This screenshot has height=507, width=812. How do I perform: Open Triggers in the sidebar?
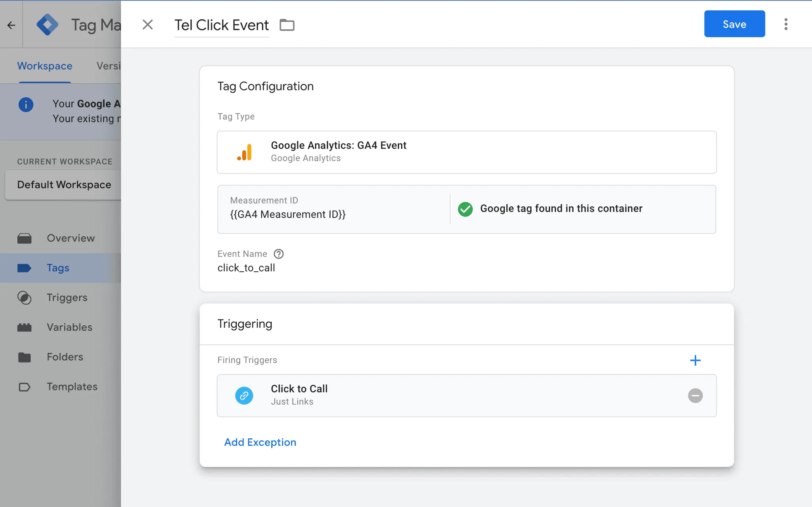click(x=60, y=298)
